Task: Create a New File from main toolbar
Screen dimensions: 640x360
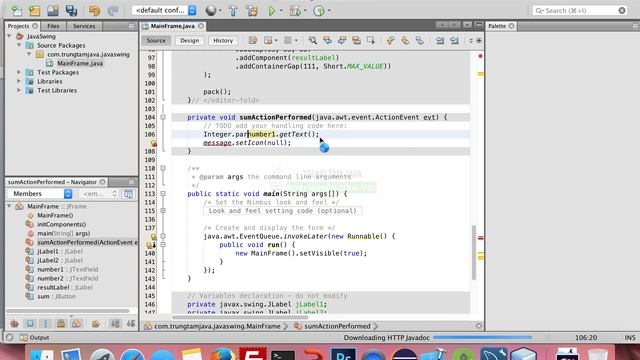Action: coord(17,11)
